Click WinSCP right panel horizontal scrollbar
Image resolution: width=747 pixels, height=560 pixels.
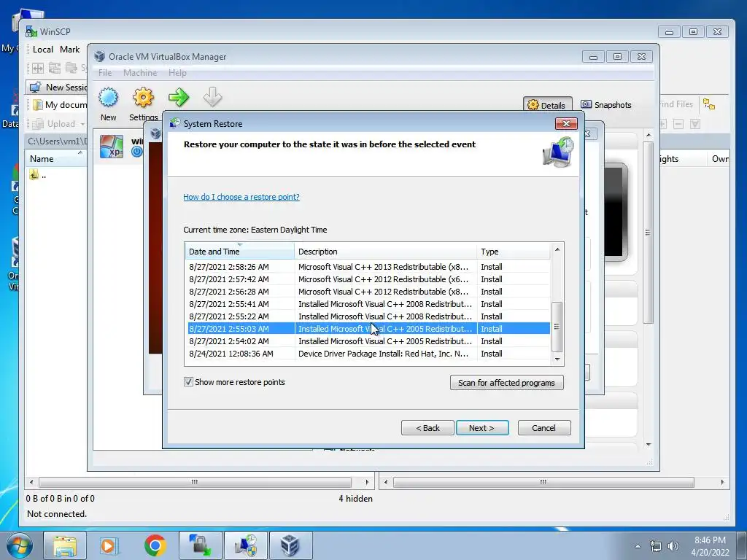tap(543, 482)
